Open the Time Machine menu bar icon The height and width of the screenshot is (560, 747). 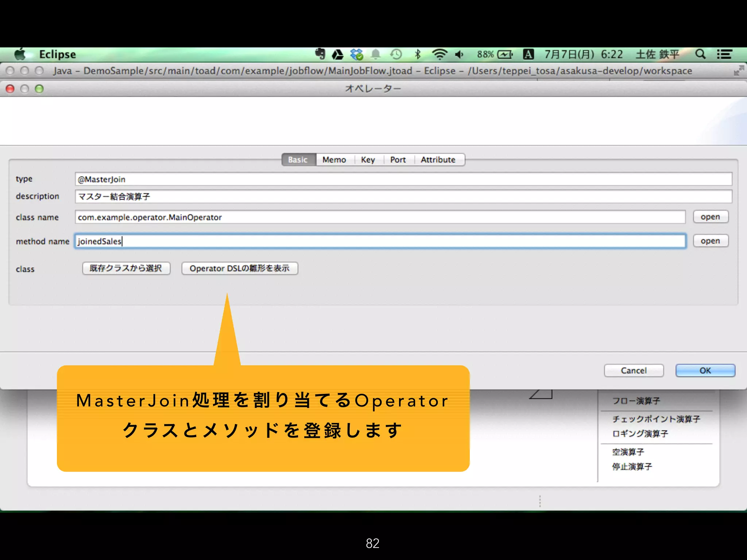[x=396, y=55]
